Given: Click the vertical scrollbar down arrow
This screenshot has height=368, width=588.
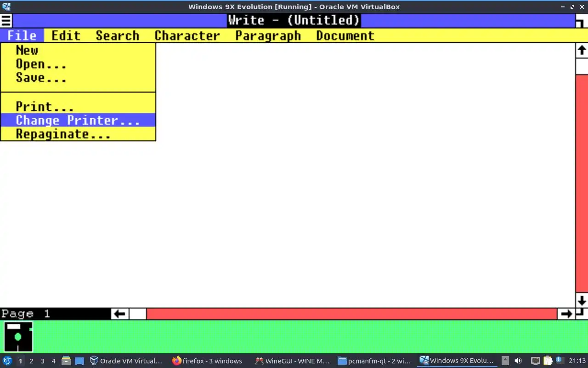Looking at the screenshot, I should pyautogui.click(x=582, y=301).
